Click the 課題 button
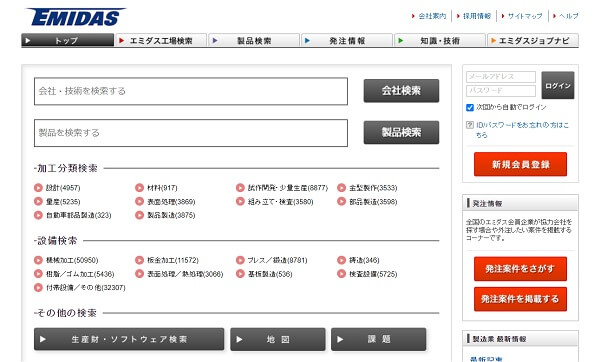Viewport: 600px width, 362px height. pyautogui.click(x=378, y=339)
